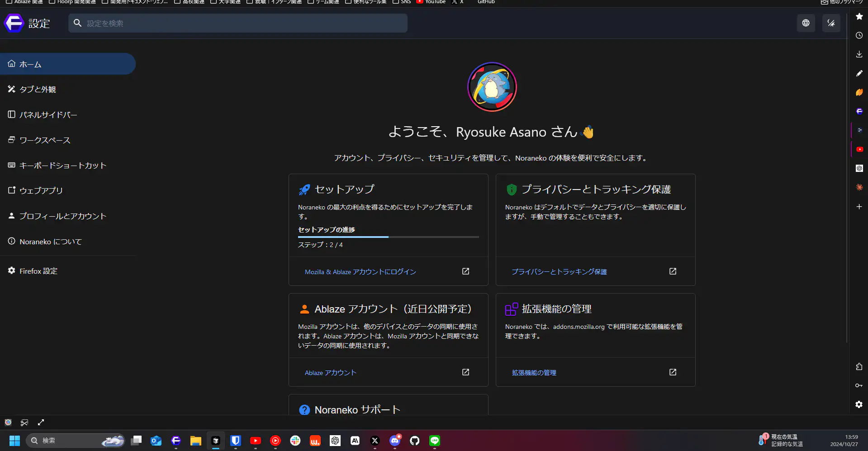Screen dimensions: 868x451
Task: Open LINE from the taskbar
Action: click(435, 441)
